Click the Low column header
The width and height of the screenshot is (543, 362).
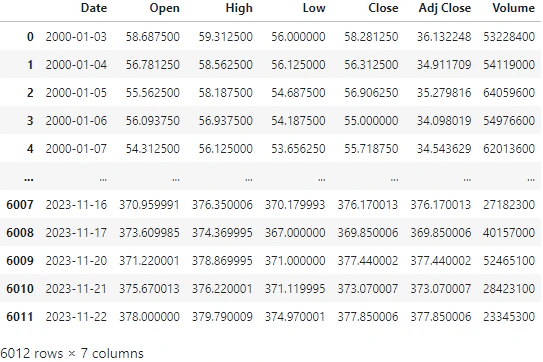point(314,8)
